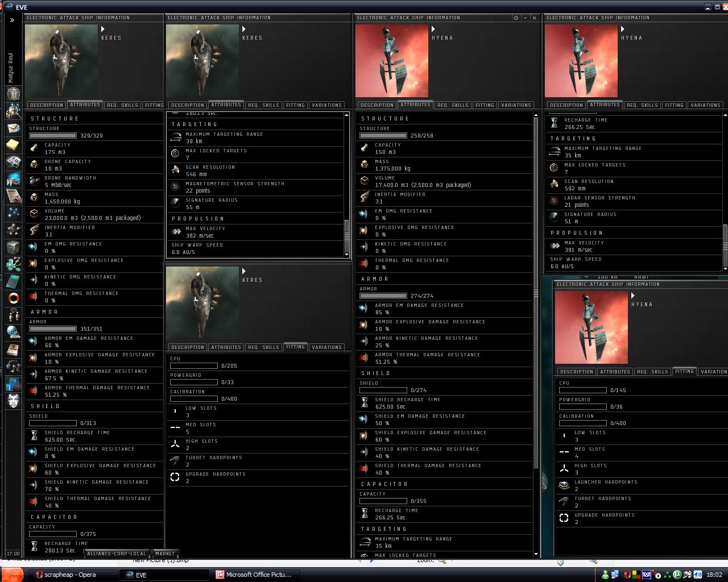Select Variations tab in lower Keres window
Image resolution: width=728 pixels, height=582 pixels.
(327, 347)
